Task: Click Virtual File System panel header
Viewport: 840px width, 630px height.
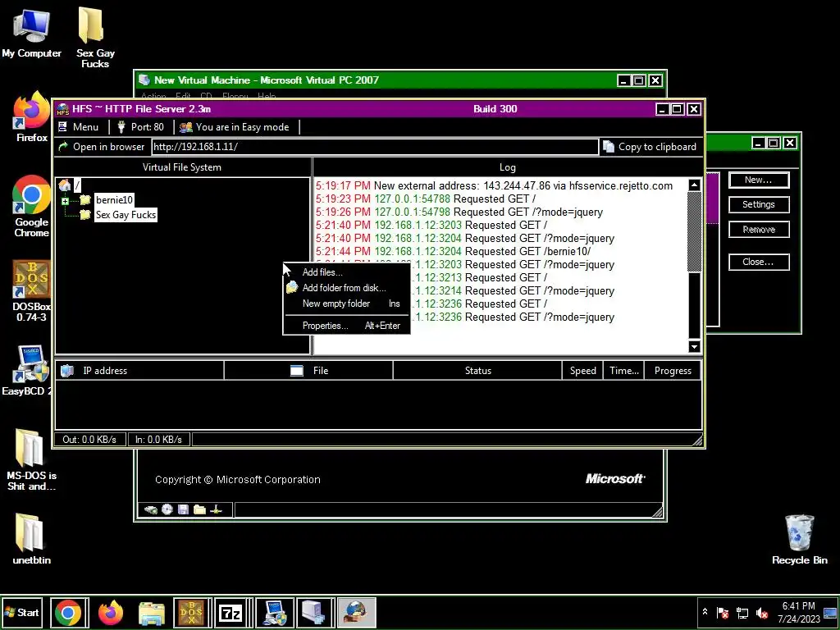Action: [181, 167]
